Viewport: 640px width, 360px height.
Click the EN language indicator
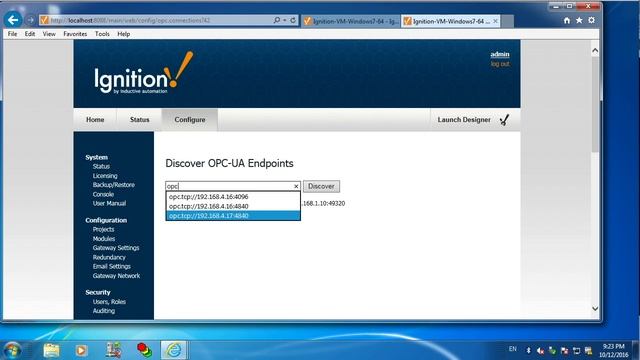pos(513,349)
